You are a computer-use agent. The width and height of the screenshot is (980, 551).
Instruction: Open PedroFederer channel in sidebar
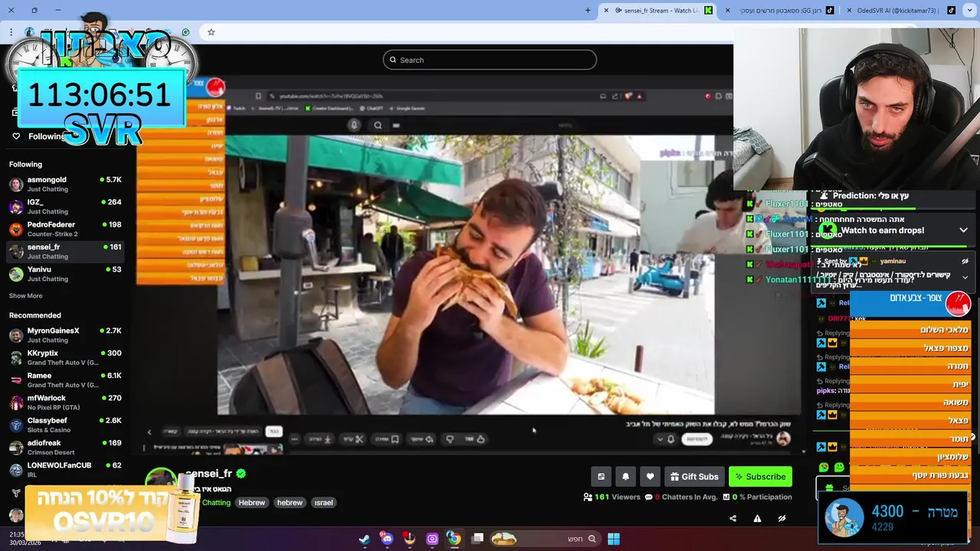point(65,229)
